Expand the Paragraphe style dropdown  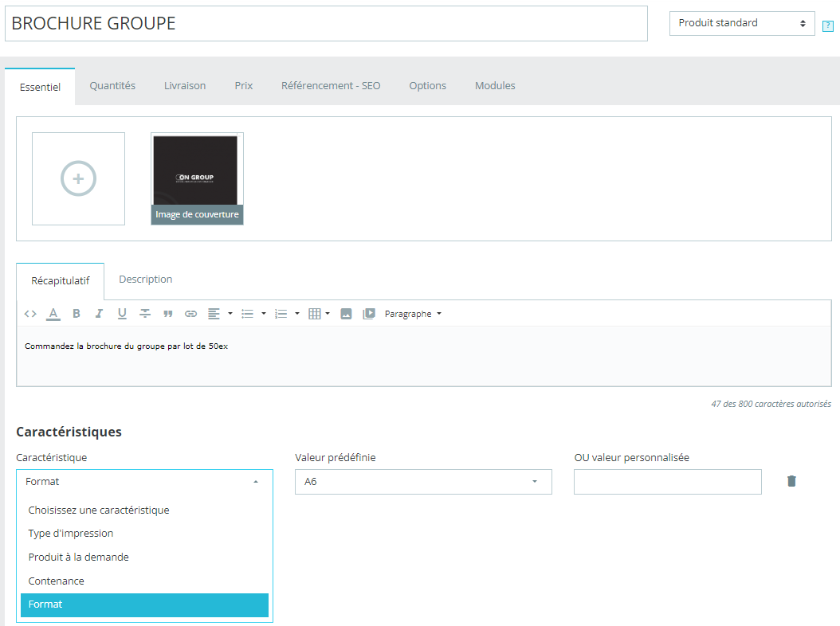(413, 314)
